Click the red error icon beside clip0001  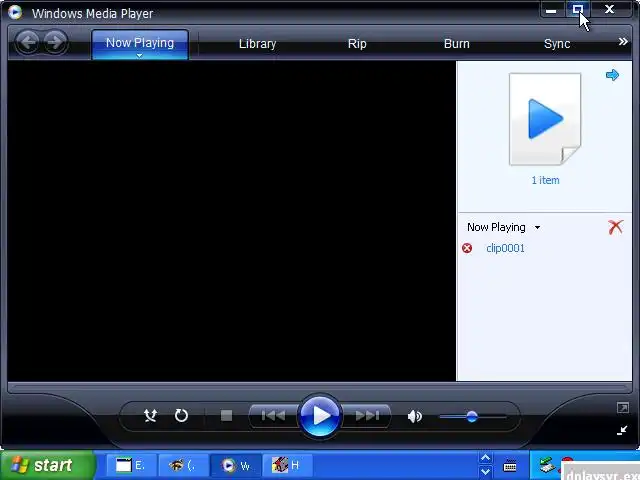[467, 248]
